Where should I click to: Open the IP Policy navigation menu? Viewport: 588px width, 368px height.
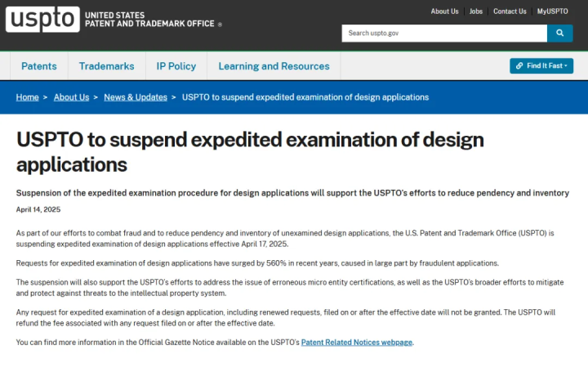(176, 66)
